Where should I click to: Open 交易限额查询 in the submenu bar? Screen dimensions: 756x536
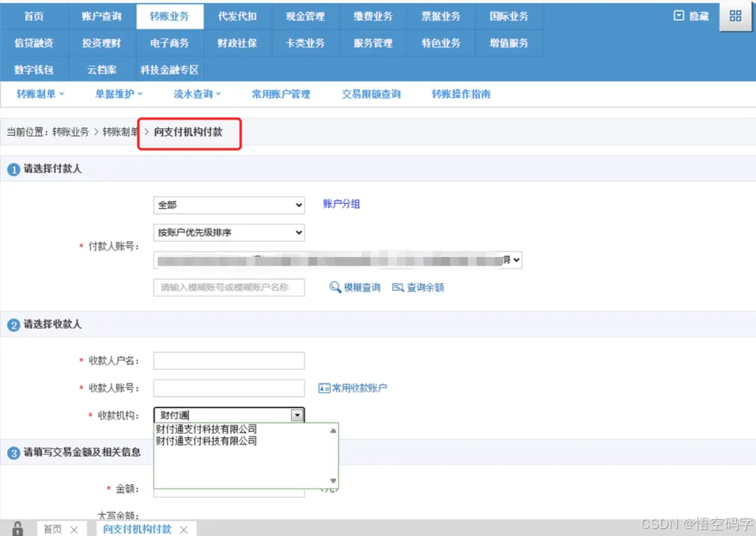(371, 94)
